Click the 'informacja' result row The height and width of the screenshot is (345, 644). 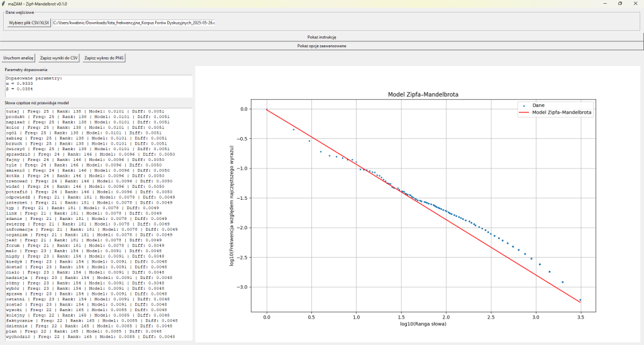(x=92, y=229)
